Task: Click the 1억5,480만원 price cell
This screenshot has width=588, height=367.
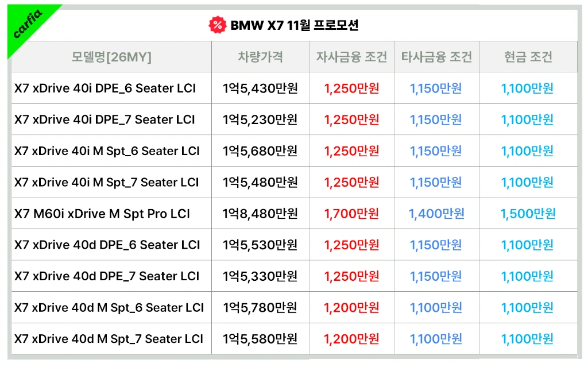Action: (x=260, y=182)
